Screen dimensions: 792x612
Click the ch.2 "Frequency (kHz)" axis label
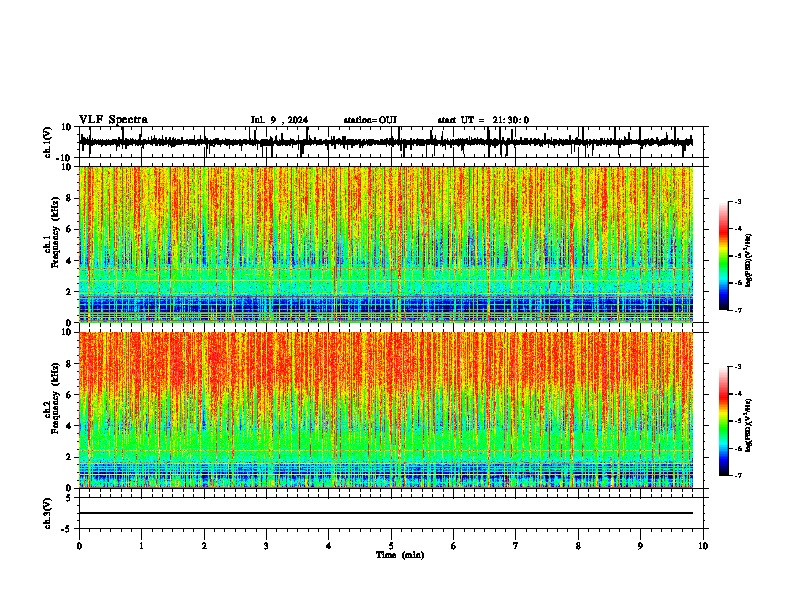(55, 398)
